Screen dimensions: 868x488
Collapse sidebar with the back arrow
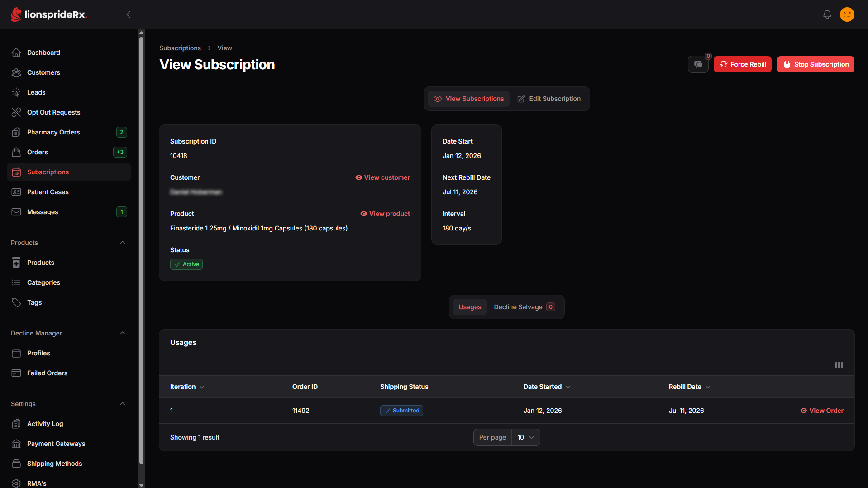click(x=129, y=14)
